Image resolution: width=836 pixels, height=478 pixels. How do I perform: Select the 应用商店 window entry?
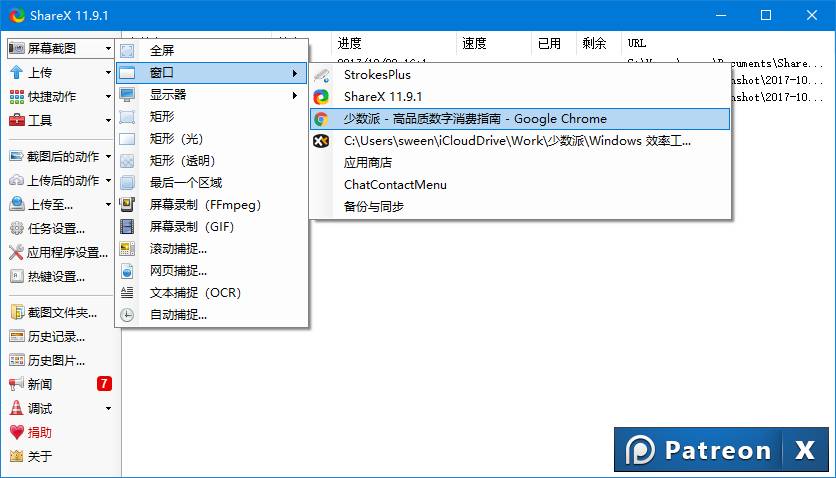pyautogui.click(x=520, y=163)
